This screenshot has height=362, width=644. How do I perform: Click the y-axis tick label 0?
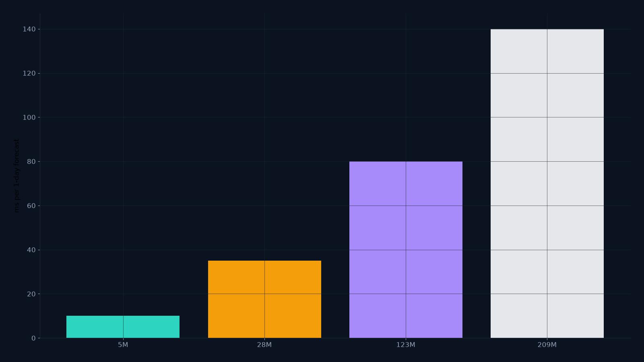33,338
